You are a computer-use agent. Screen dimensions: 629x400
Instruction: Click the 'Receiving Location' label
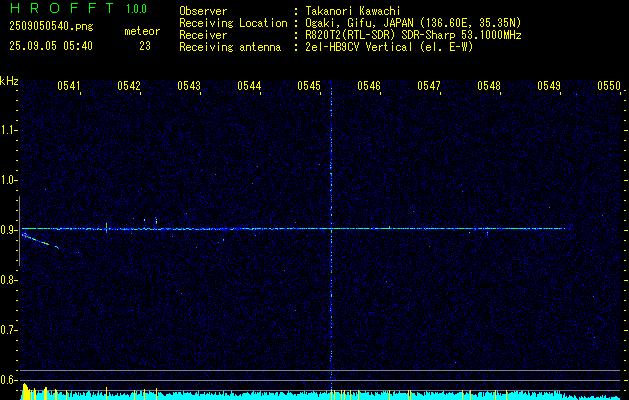(x=233, y=23)
